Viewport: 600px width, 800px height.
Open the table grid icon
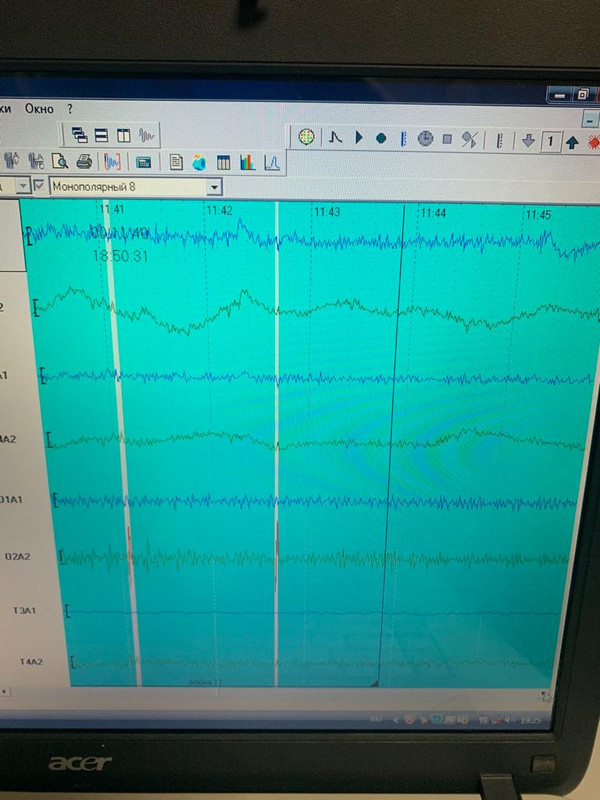[223, 163]
